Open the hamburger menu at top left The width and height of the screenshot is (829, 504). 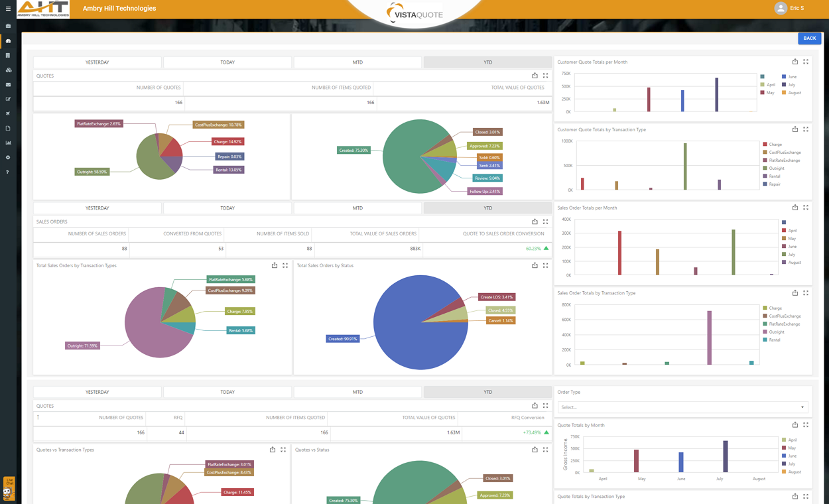7,8
